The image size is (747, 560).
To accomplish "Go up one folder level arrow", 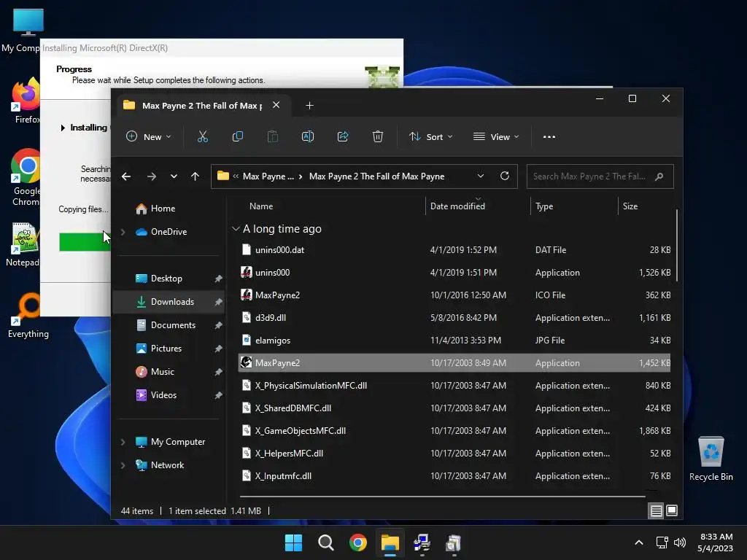I will point(195,176).
